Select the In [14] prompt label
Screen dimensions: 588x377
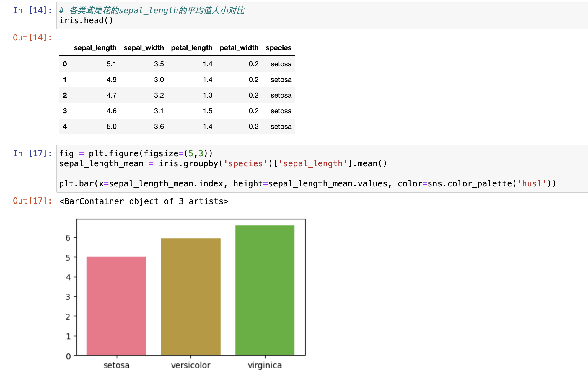pos(32,10)
